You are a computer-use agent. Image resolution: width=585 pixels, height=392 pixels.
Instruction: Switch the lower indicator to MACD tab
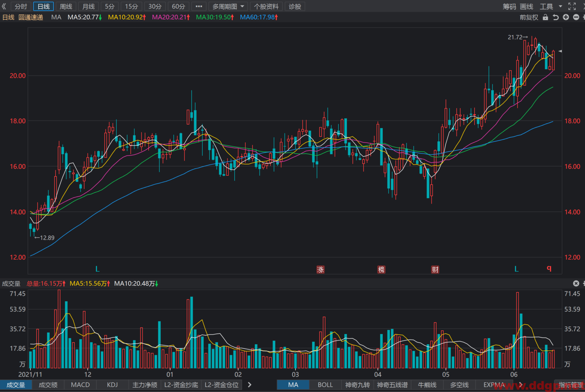click(x=80, y=385)
